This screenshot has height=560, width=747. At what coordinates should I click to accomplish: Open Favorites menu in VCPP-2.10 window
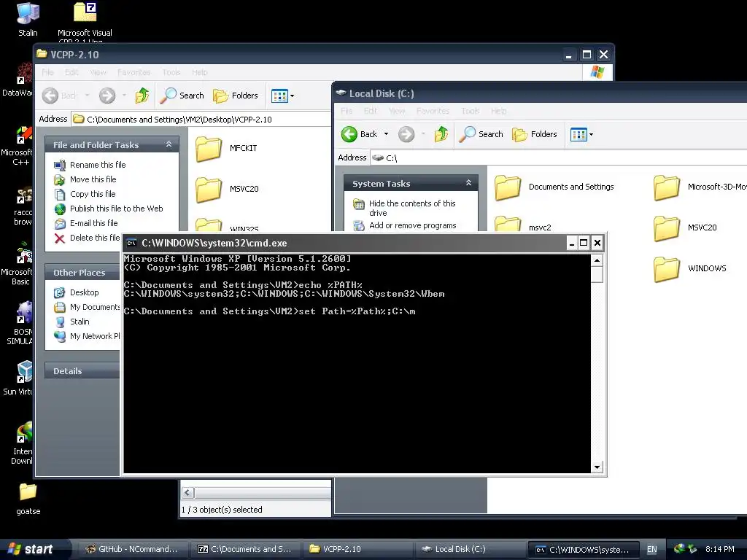pos(134,72)
